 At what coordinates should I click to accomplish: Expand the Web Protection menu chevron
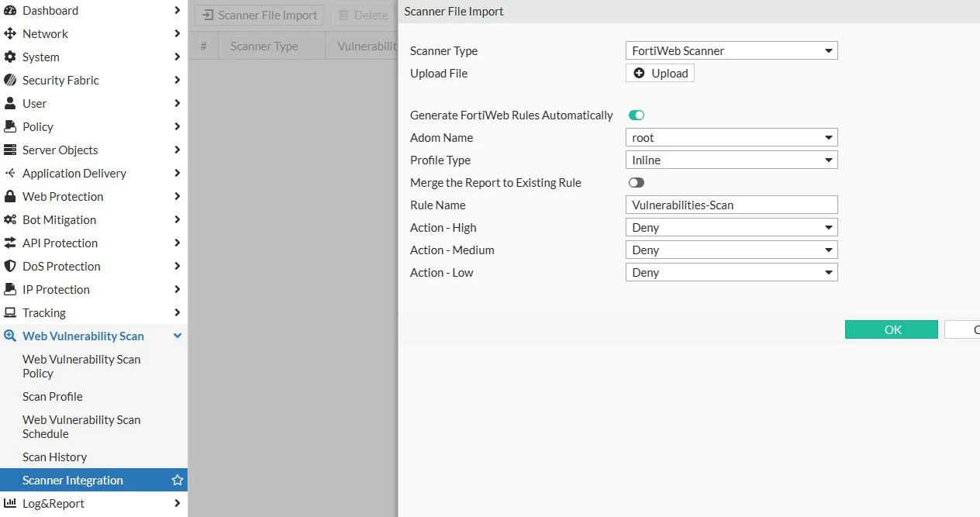(178, 197)
